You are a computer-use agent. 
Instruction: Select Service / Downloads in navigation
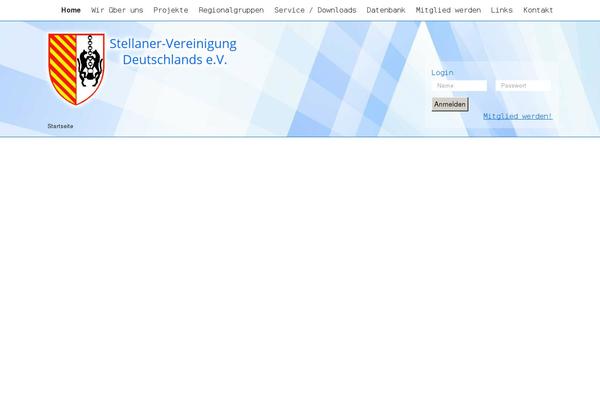click(x=315, y=10)
